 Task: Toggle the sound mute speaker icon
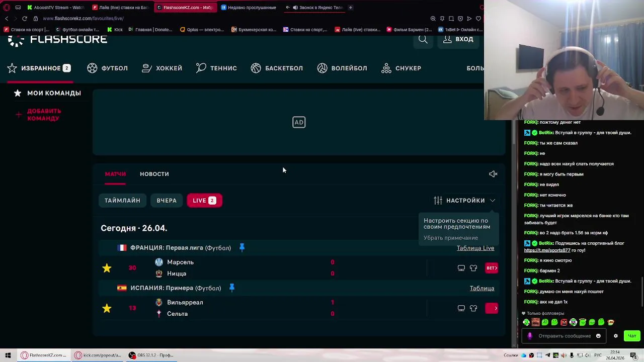(493, 174)
